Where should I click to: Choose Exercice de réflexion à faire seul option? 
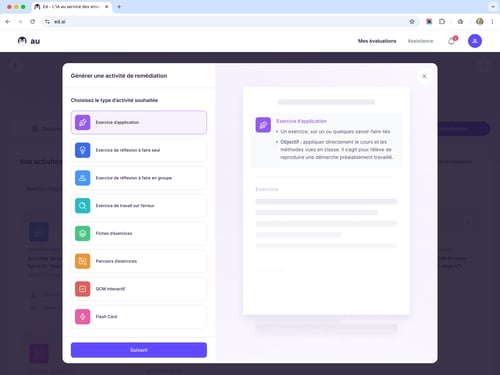click(139, 150)
